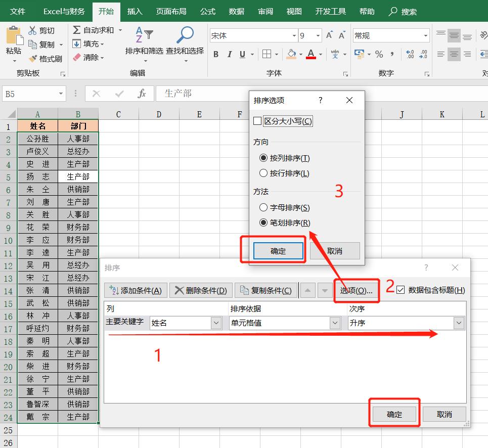Apply percent style formatting
The width and height of the screenshot is (488, 448).
point(379,53)
